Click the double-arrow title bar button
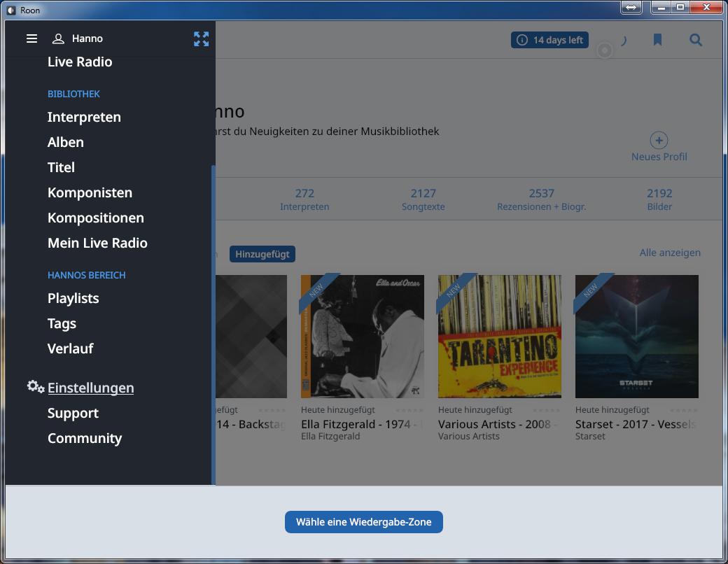The height and width of the screenshot is (564, 728). pos(631,8)
